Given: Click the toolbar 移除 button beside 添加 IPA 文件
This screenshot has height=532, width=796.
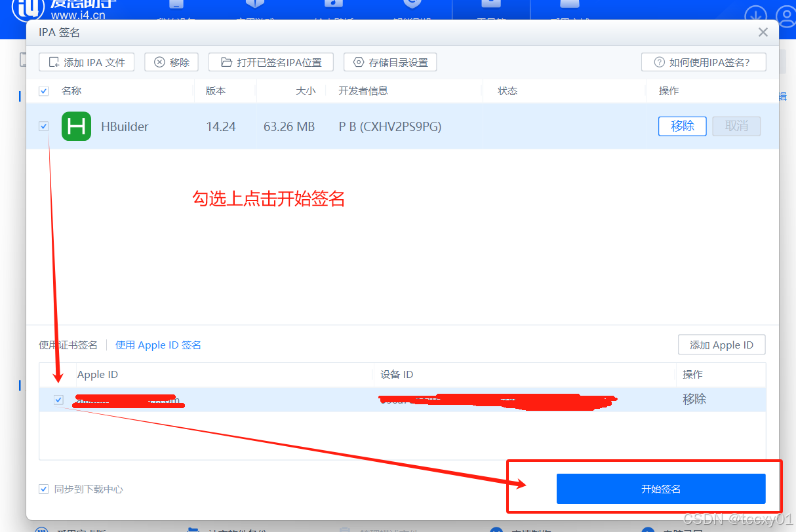Looking at the screenshot, I should click(x=171, y=62).
